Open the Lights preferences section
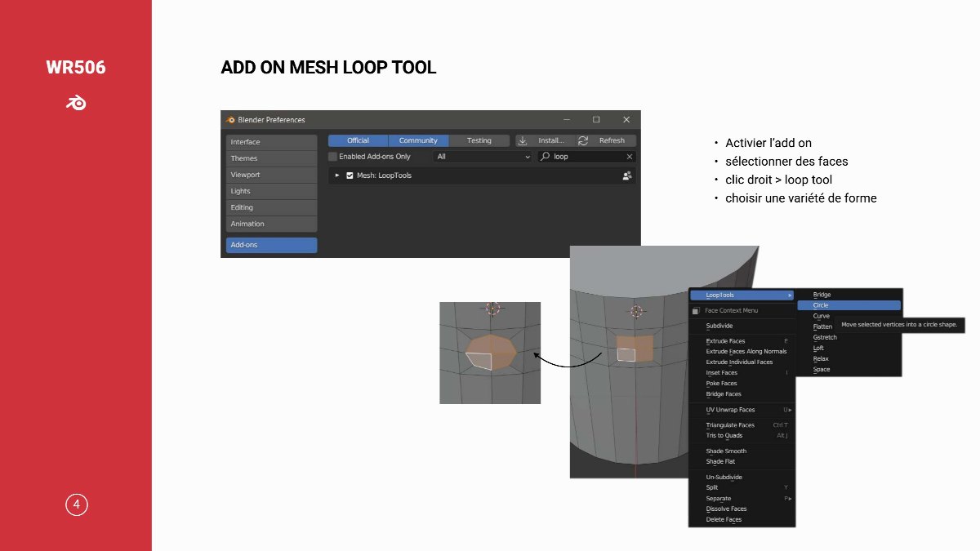This screenshot has width=980, height=551. (271, 191)
